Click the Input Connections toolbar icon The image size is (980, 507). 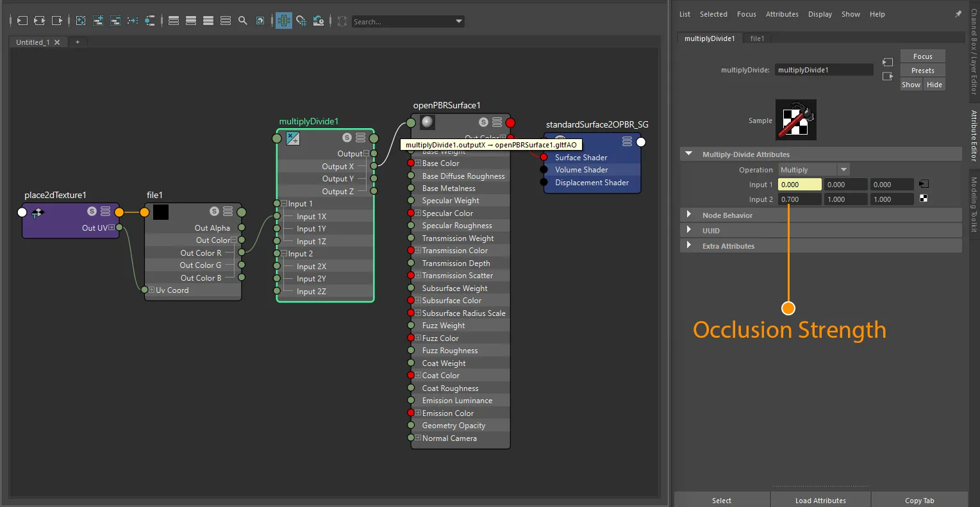(x=22, y=21)
